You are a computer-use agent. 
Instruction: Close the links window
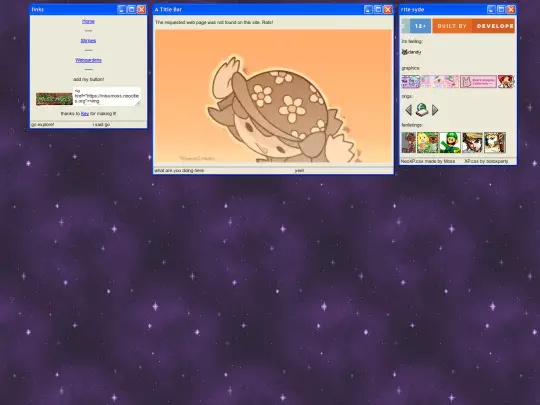141,10
